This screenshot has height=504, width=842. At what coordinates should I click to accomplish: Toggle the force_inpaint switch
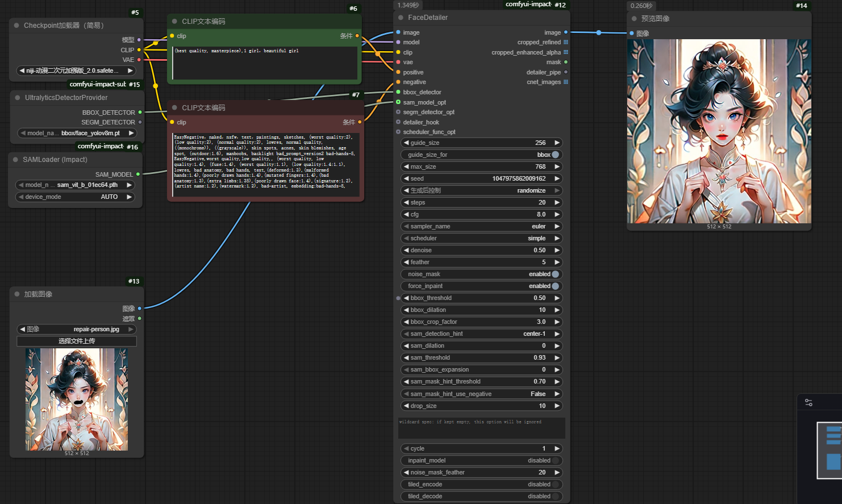tap(555, 286)
